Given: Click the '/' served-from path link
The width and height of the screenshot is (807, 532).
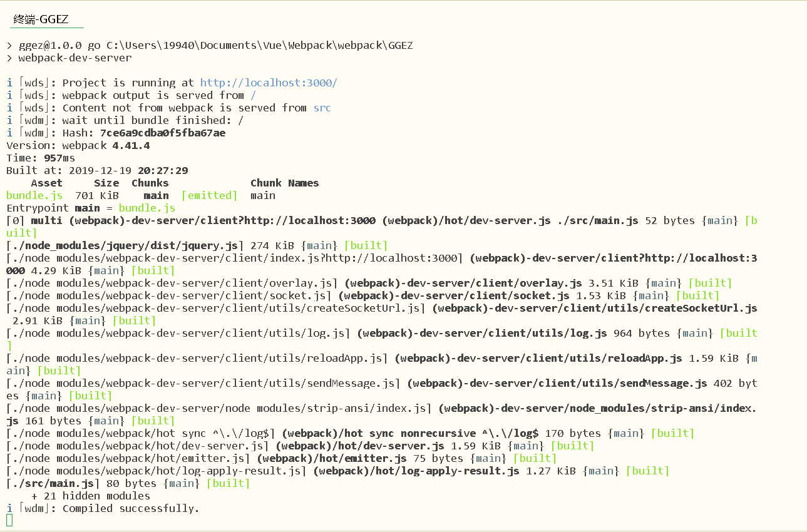Looking at the screenshot, I should click(253, 95).
